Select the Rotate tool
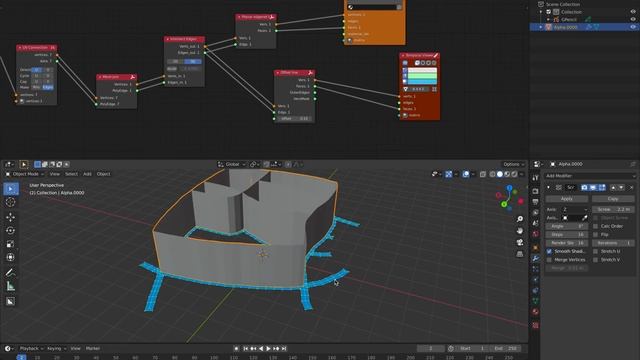Screen dimensions: 640x360 tap(11, 231)
